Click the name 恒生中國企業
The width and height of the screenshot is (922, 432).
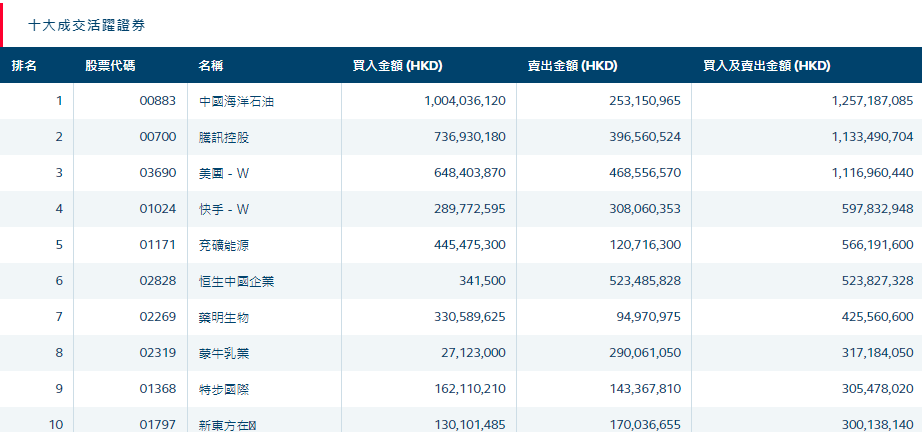click(x=236, y=281)
